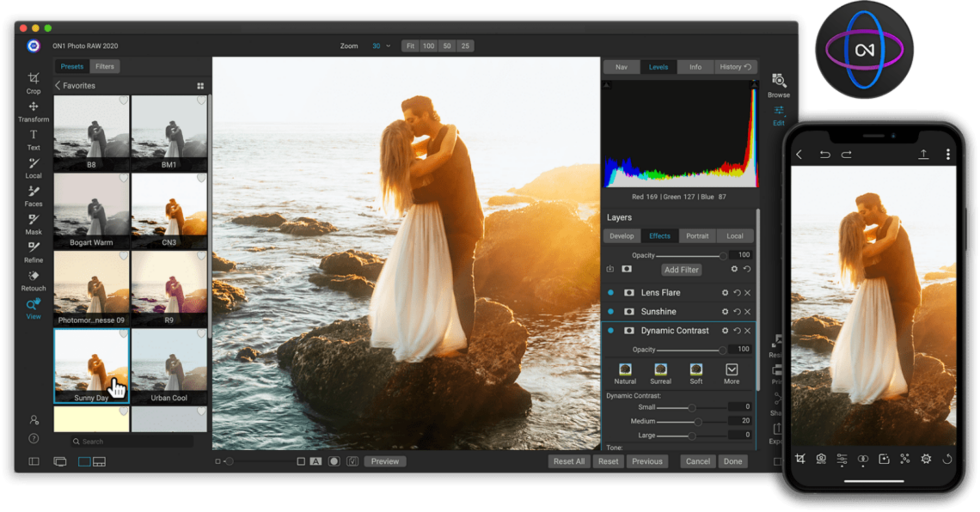
Task: Toggle mask overlay circle button
Action: click(x=334, y=461)
